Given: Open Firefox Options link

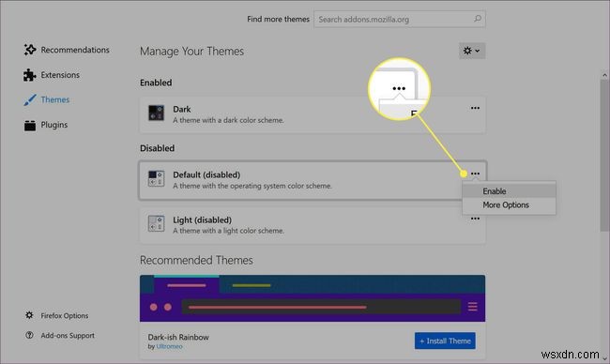Looking at the screenshot, I should tap(65, 316).
